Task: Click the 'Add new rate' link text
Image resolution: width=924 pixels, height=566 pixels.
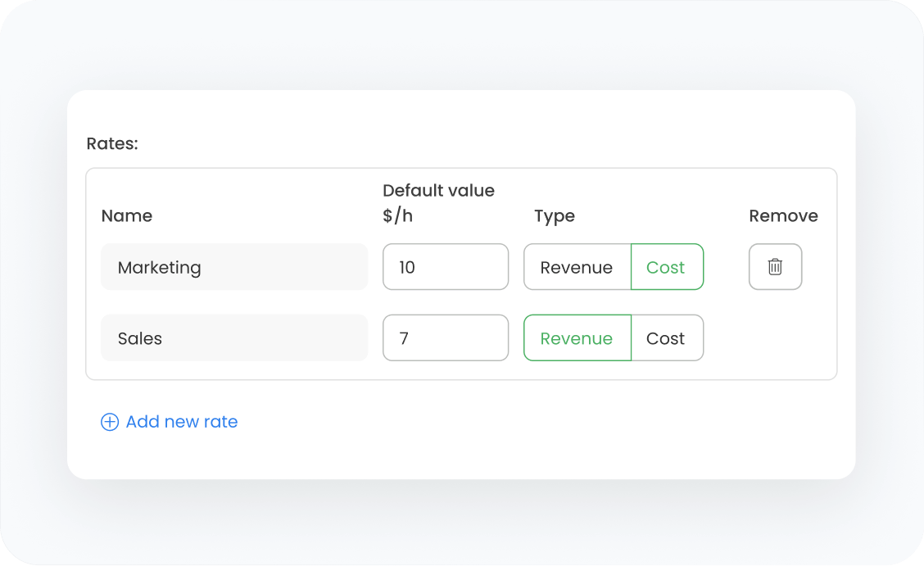Action: (182, 422)
